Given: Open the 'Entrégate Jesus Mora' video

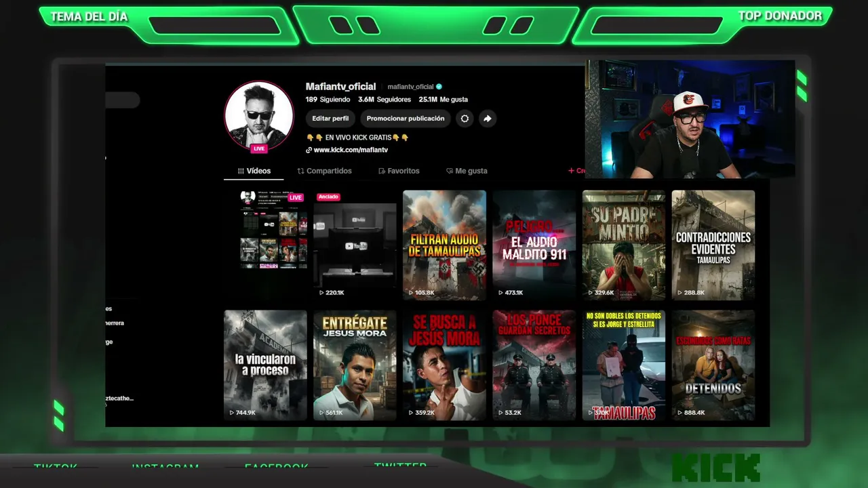Looking at the screenshot, I should click(355, 365).
